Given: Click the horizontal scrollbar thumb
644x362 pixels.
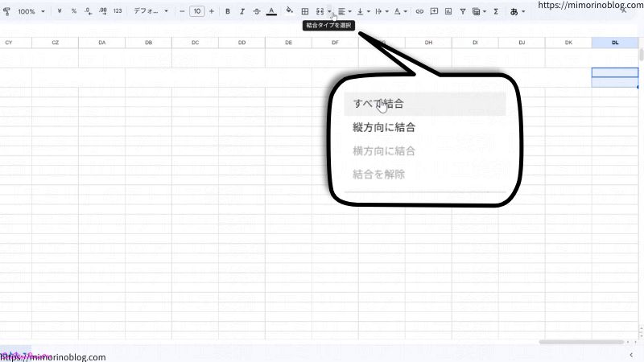Looking at the screenshot, I should 581,342.
